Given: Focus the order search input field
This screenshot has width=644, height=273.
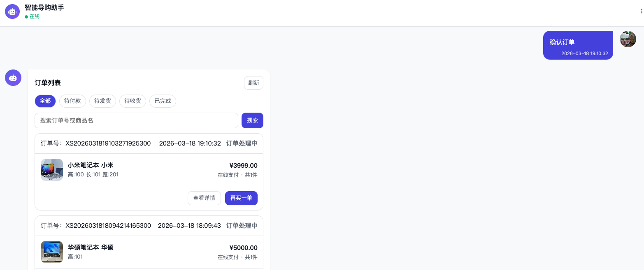Looking at the screenshot, I should (x=136, y=120).
